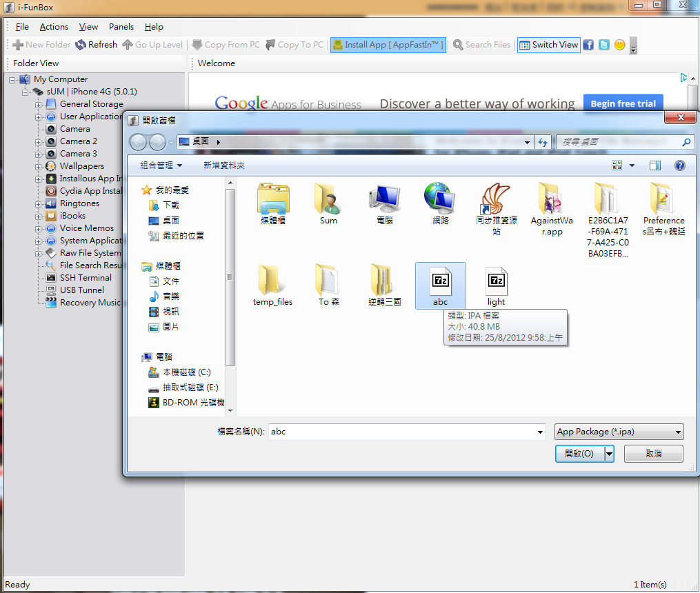Open the File menu
The image size is (700, 593).
[x=22, y=27]
